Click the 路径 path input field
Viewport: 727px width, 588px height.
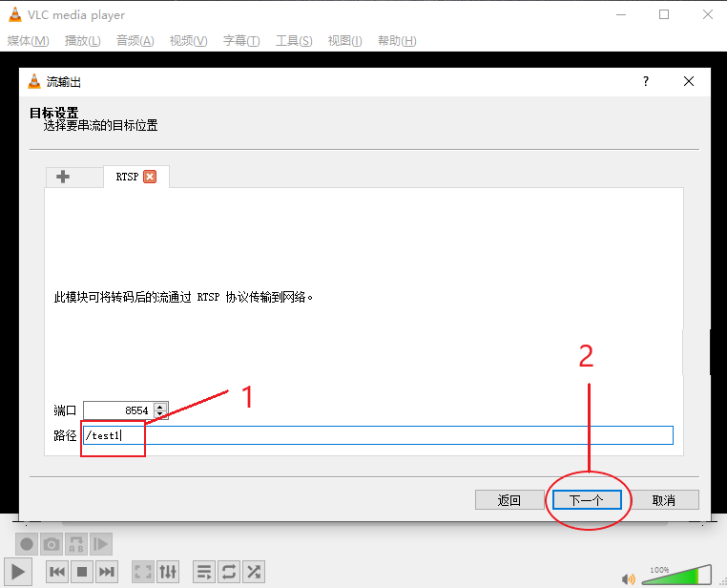point(379,435)
